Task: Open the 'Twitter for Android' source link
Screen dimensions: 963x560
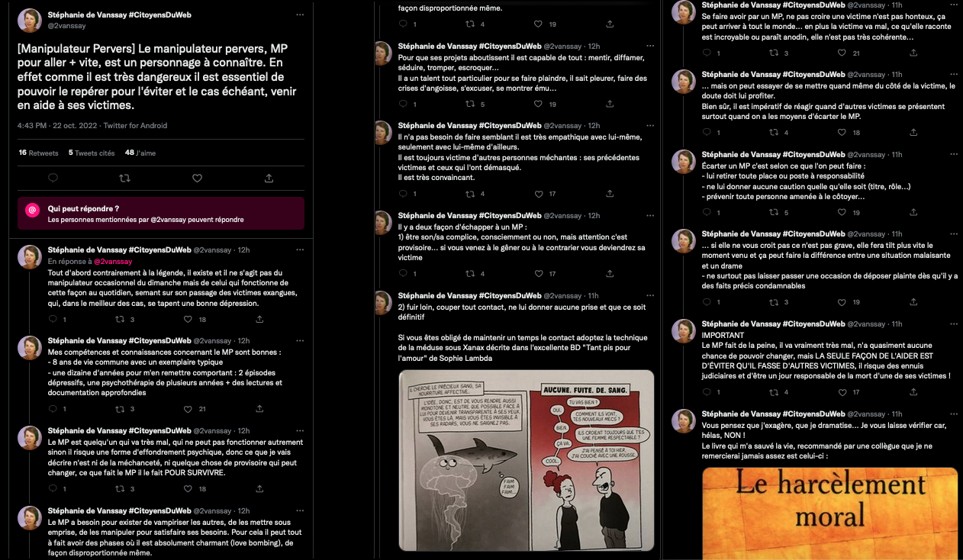Action: click(x=135, y=125)
